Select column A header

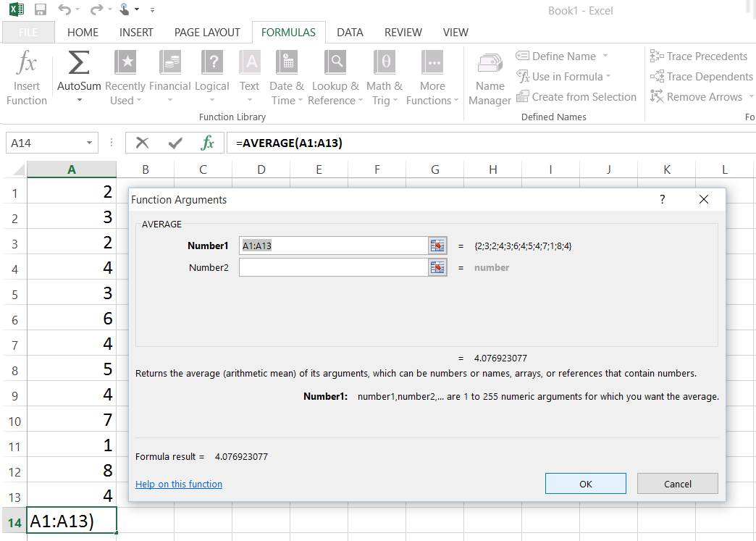tap(72, 169)
